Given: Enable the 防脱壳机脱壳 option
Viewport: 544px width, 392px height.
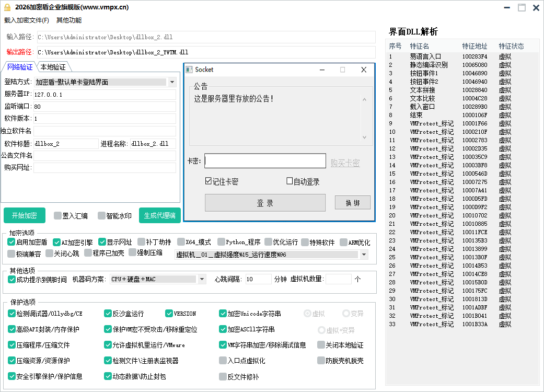Looking at the screenshot, I should (321, 360).
